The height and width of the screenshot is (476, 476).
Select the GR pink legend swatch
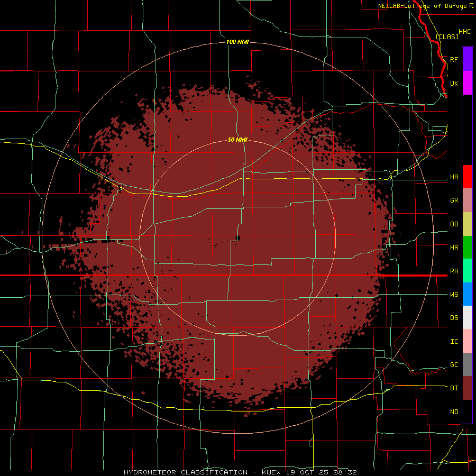click(467, 200)
